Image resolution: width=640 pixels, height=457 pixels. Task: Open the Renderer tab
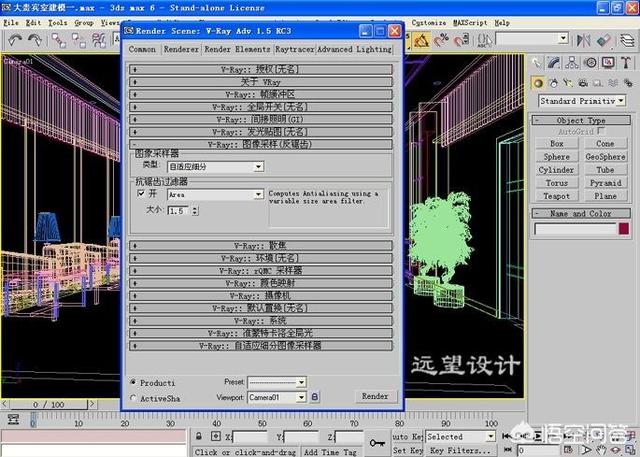pyautogui.click(x=181, y=49)
